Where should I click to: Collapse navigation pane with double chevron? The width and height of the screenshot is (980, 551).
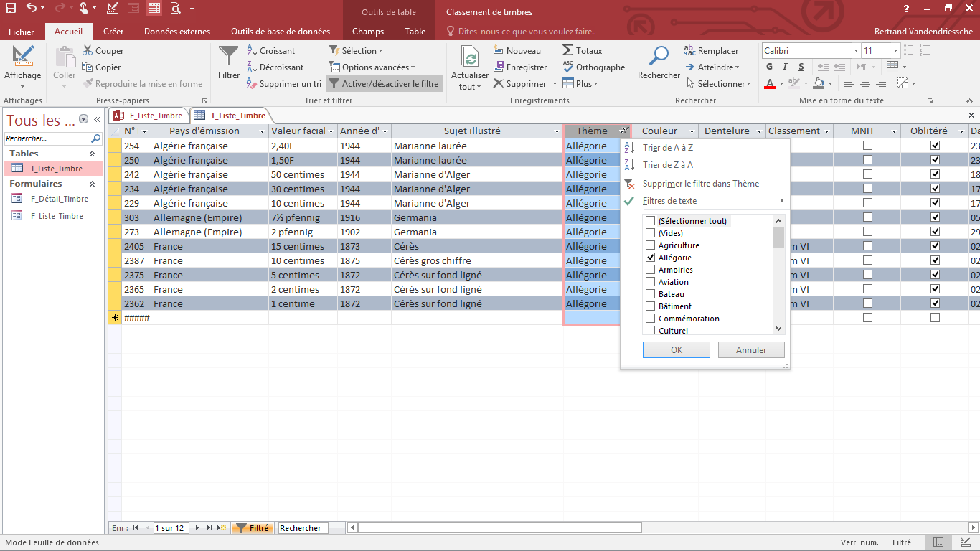(x=97, y=120)
